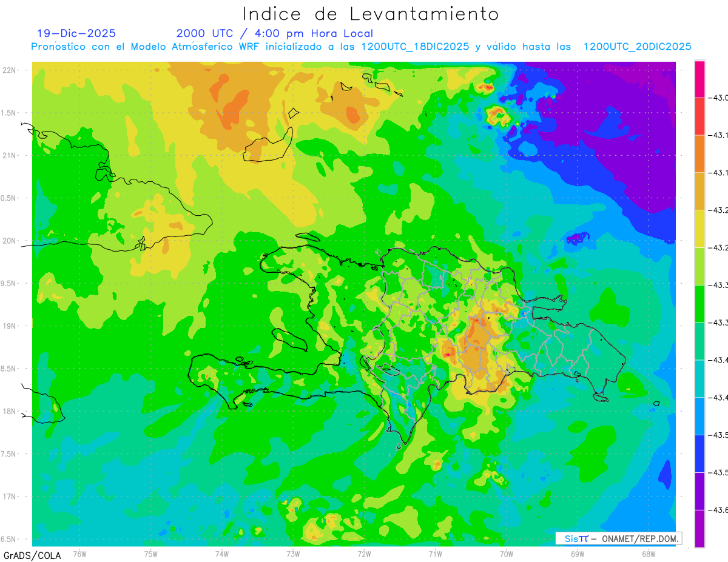
Task: Click the 'SisTT - ONAMET/REP.DOM.' label box
Action: coord(619,538)
